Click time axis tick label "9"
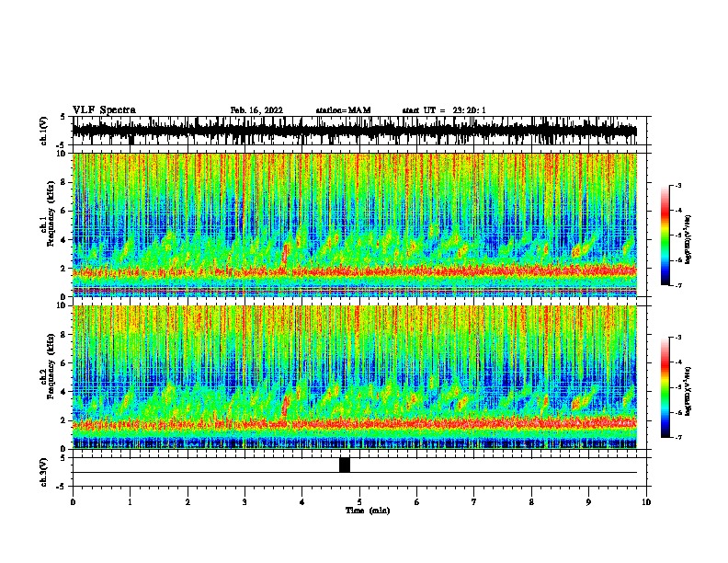The image size is (728, 563). pos(588,502)
